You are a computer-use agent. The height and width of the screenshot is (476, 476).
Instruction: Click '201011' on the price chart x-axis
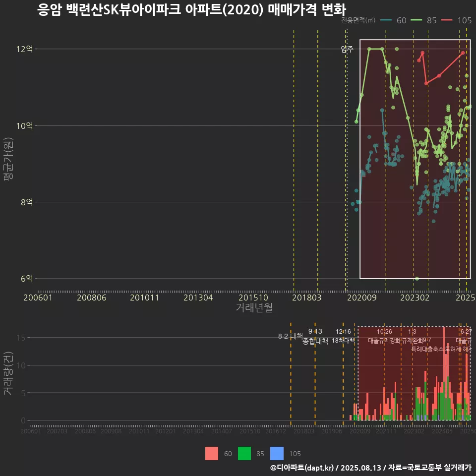click(144, 297)
